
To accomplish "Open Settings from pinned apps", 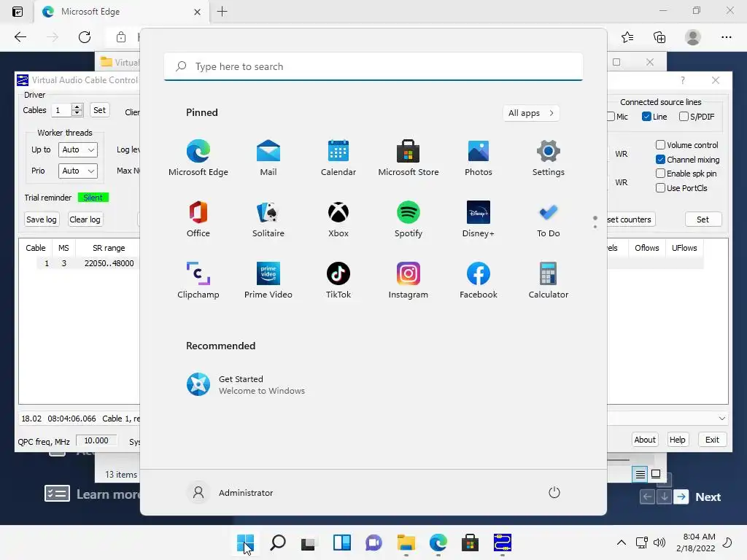I will pos(549,157).
